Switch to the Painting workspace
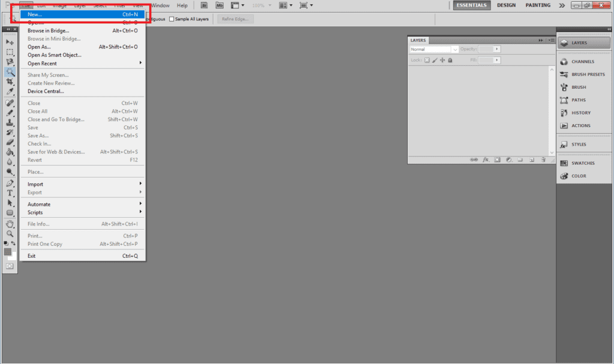The image size is (614, 364). click(538, 5)
